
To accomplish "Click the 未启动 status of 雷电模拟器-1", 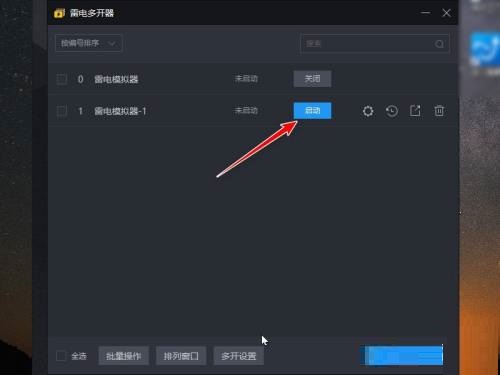I will 246,110.
